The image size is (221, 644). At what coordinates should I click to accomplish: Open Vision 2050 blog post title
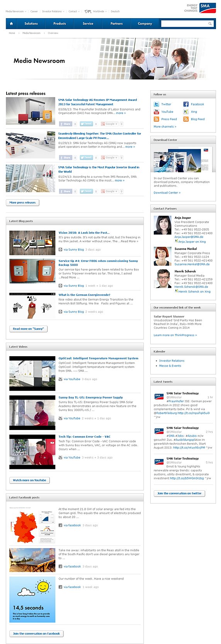[x=84, y=233]
